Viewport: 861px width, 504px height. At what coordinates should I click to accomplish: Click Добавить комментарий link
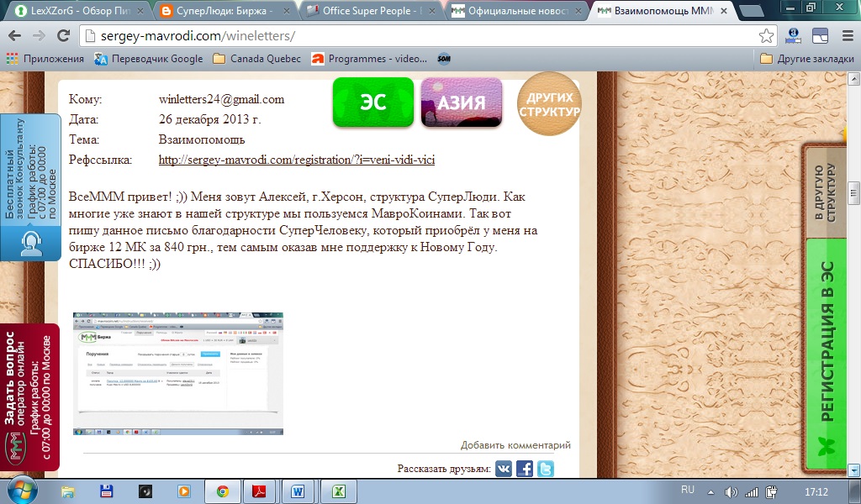pos(515,444)
